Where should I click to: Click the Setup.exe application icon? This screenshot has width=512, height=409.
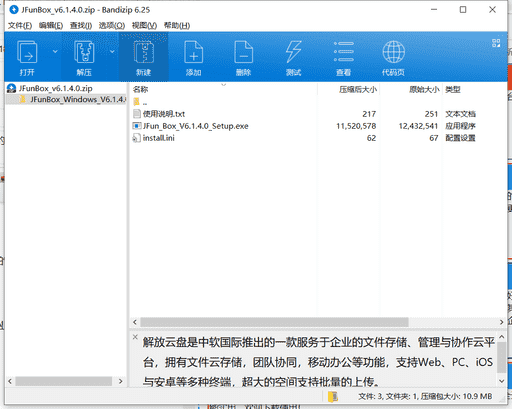(137, 126)
